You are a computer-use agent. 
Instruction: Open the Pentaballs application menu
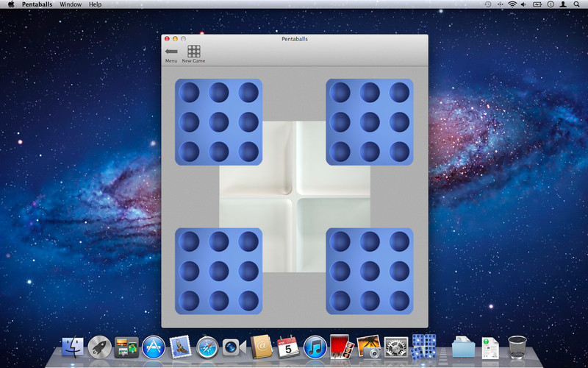coord(37,4)
